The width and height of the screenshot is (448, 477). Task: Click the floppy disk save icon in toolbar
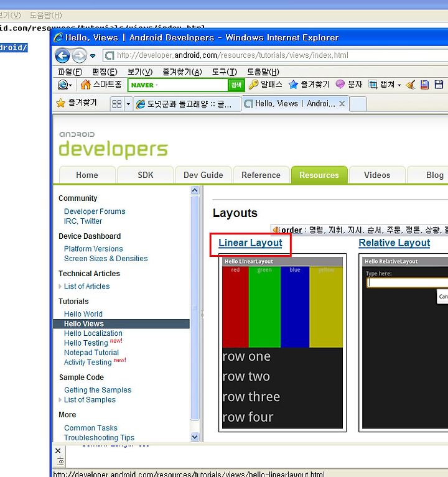pos(439,85)
